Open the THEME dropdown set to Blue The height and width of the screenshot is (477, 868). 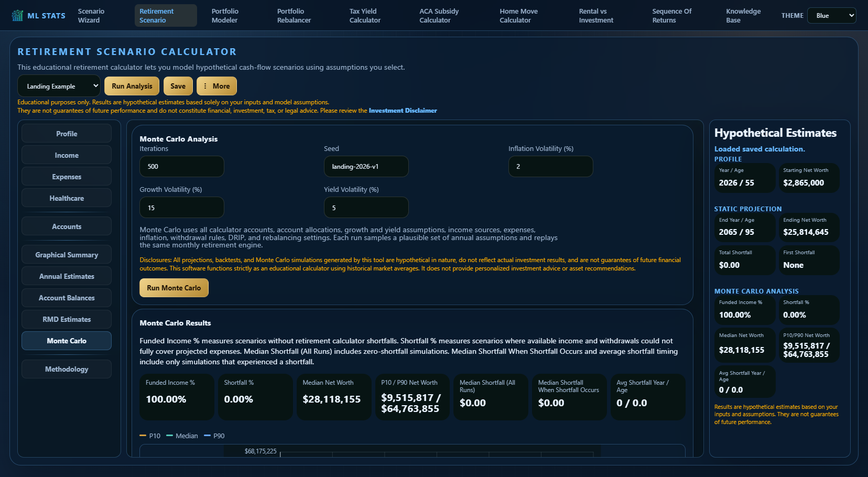point(832,16)
